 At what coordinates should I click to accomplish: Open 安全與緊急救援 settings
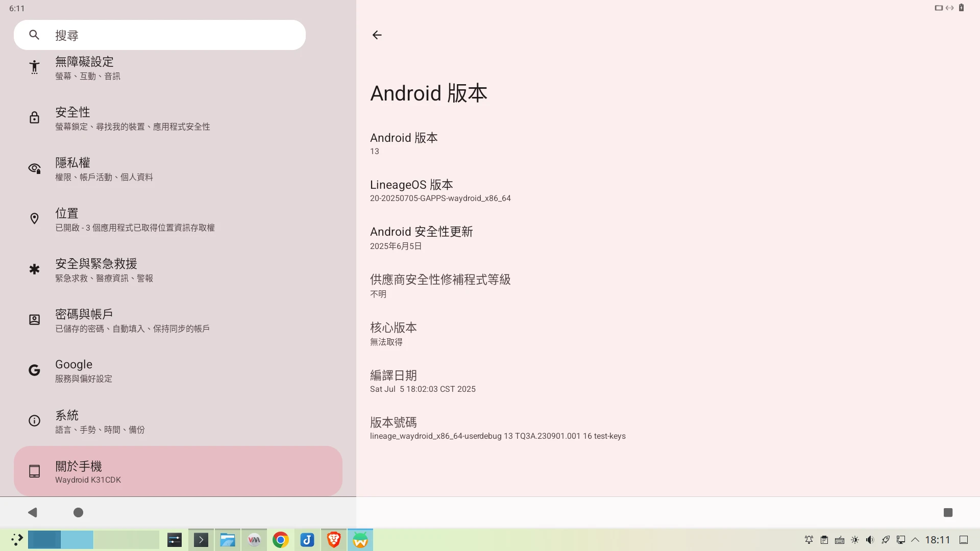178,269
